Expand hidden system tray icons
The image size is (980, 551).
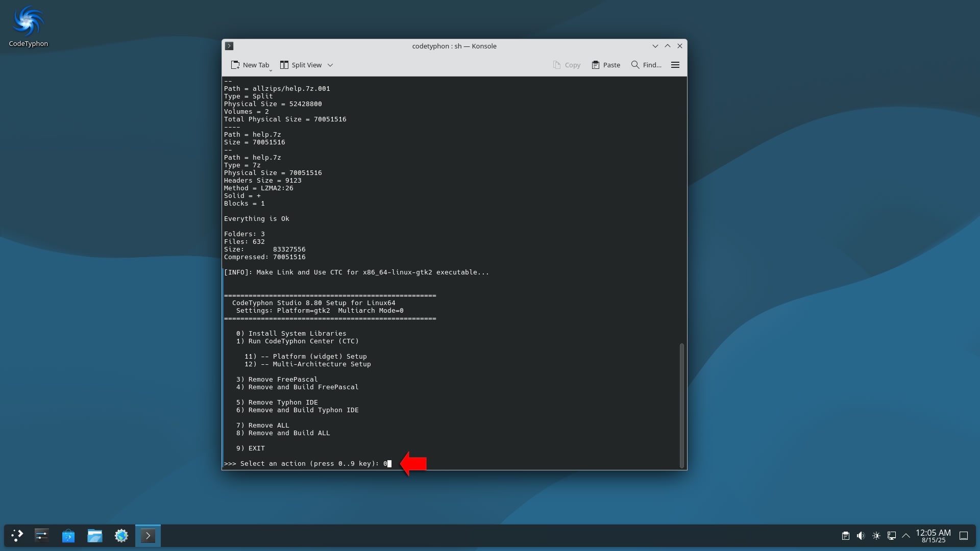(906, 536)
